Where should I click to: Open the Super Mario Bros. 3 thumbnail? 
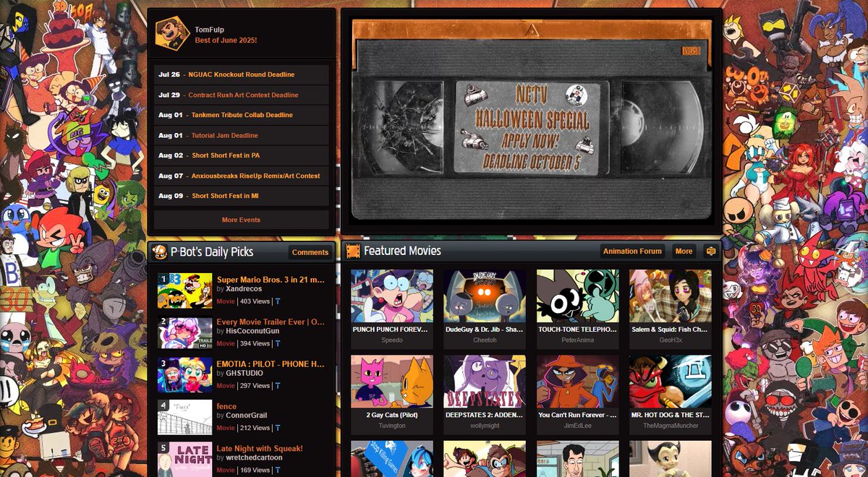coord(185,291)
